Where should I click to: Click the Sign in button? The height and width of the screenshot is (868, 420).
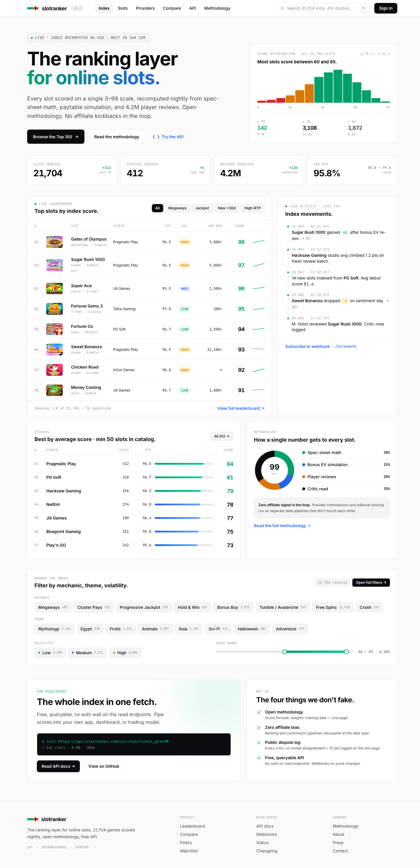[x=386, y=8]
